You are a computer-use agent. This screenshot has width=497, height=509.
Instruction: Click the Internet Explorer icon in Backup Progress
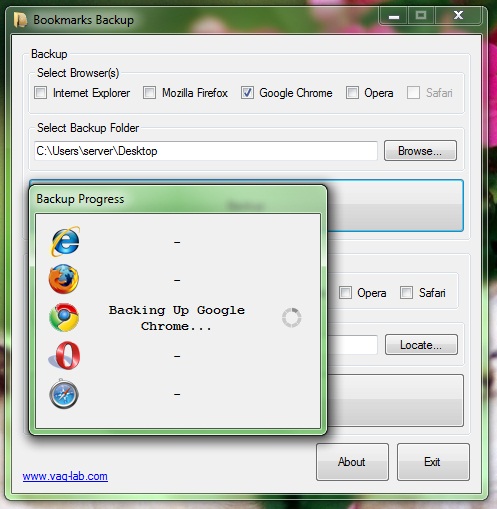65,241
